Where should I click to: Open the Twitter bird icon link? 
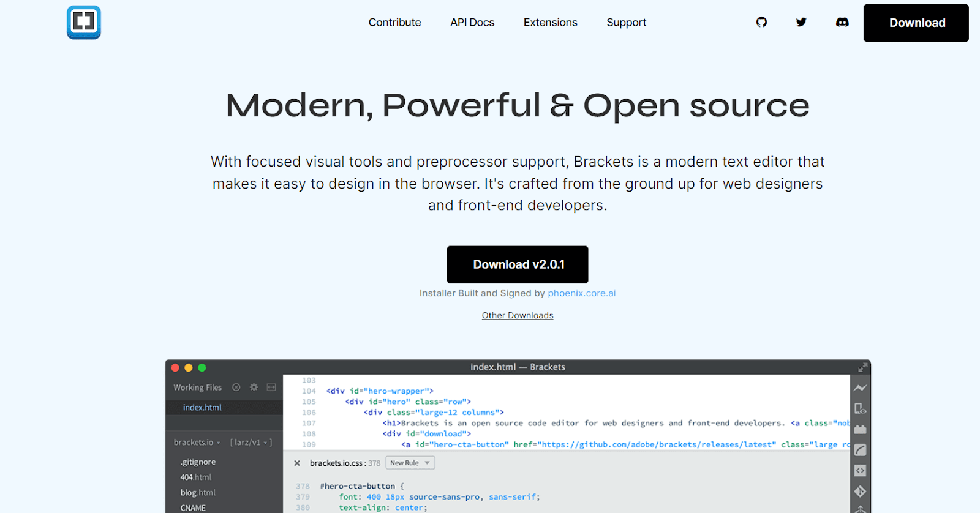(x=801, y=22)
